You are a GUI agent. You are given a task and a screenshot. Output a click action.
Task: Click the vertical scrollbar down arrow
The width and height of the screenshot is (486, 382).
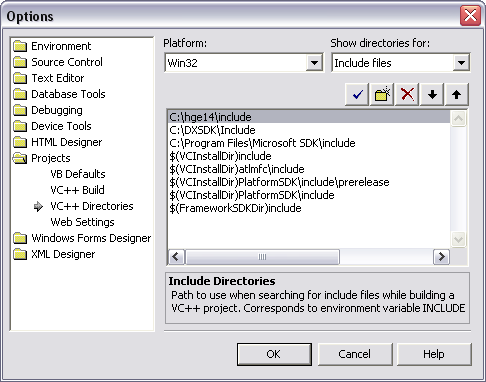[x=459, y=239]
